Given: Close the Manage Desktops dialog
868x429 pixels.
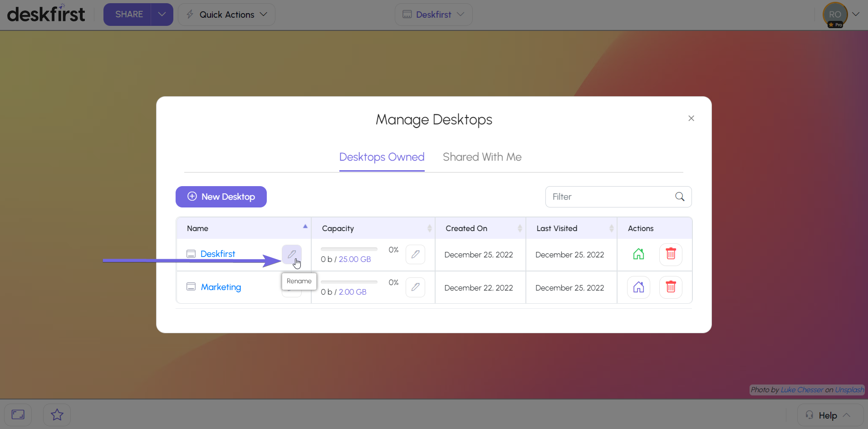Looking at the screenshot, I should click(691, 118).
